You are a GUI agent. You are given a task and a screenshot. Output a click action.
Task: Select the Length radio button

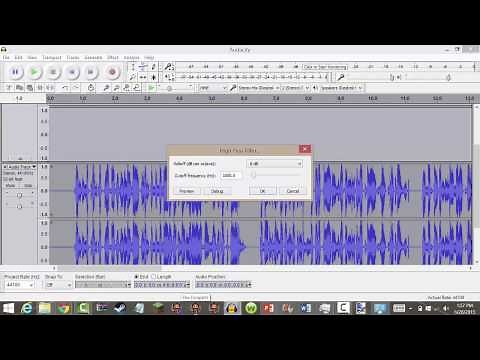pos(154,277)
